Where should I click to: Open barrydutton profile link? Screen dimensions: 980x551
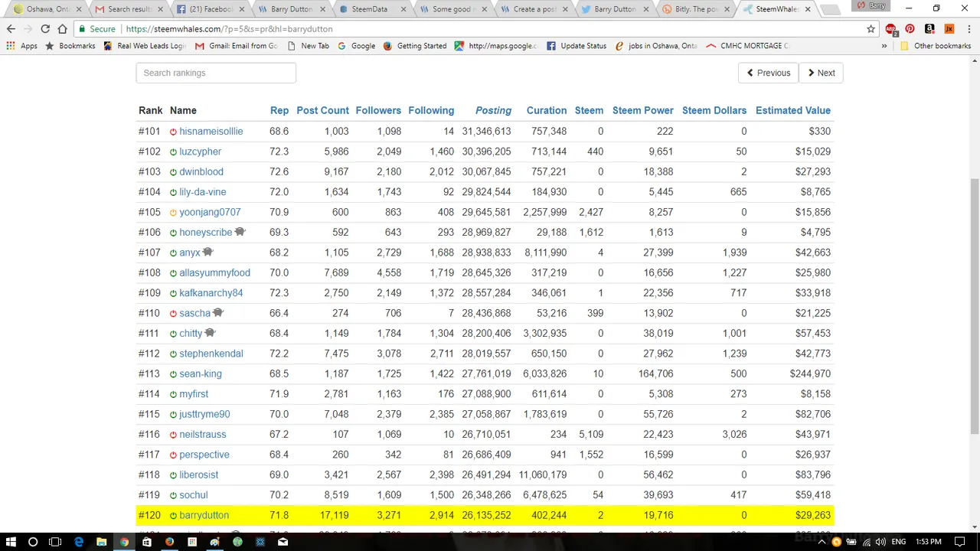[204, 516]
